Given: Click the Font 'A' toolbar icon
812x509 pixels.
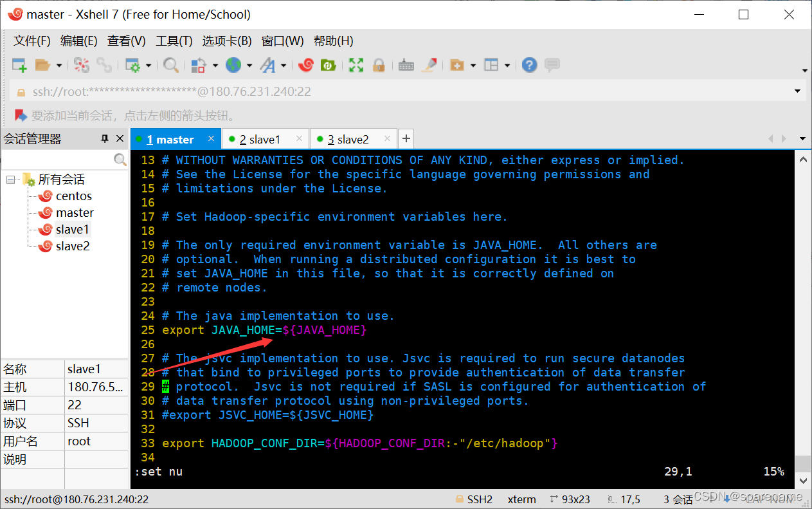Looking at the screenshot, I should coord(267,65).
